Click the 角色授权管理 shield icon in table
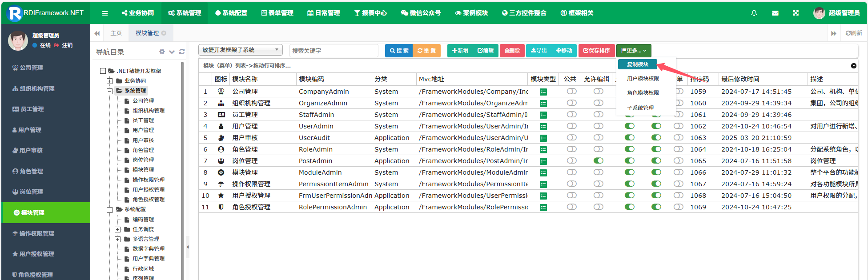Image resolution: width=868 pixels, height=280 pixels. [221, 207]
